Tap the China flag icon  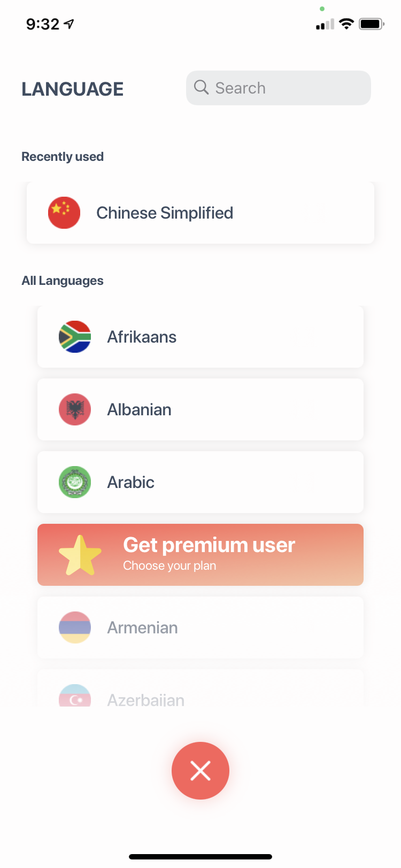tap(64, 213)
